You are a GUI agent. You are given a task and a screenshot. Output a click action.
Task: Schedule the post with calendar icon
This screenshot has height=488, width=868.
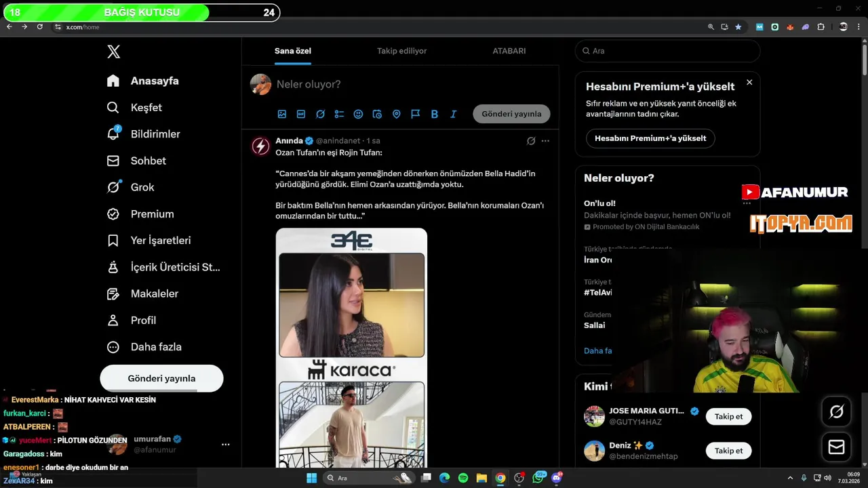tap(377, 114)
